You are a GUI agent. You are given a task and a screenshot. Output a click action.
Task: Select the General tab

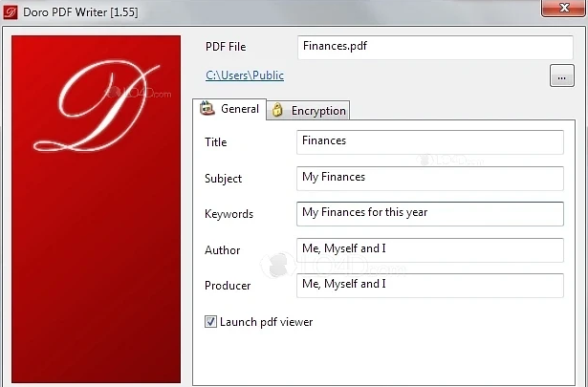[x=229, y=109]
